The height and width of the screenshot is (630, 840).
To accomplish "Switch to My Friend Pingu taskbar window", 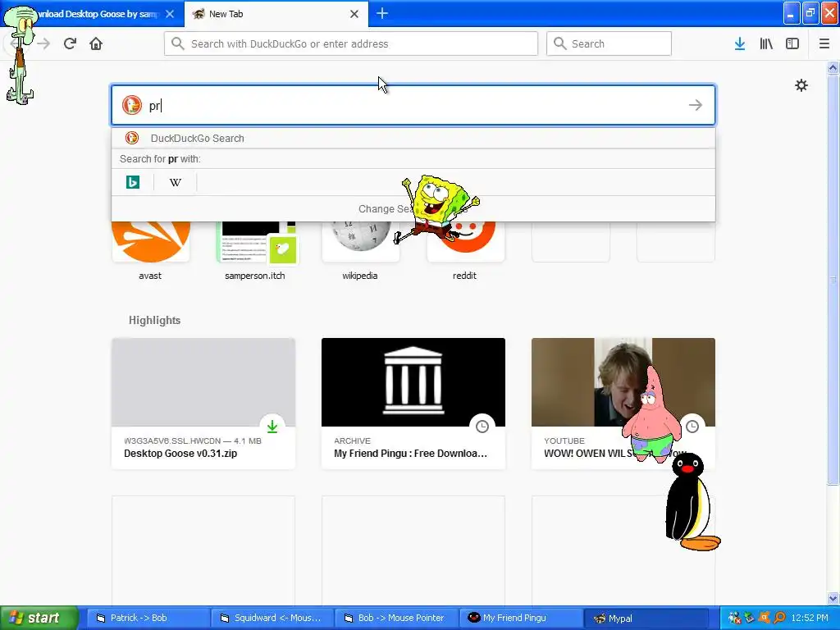I will [521, 618].
